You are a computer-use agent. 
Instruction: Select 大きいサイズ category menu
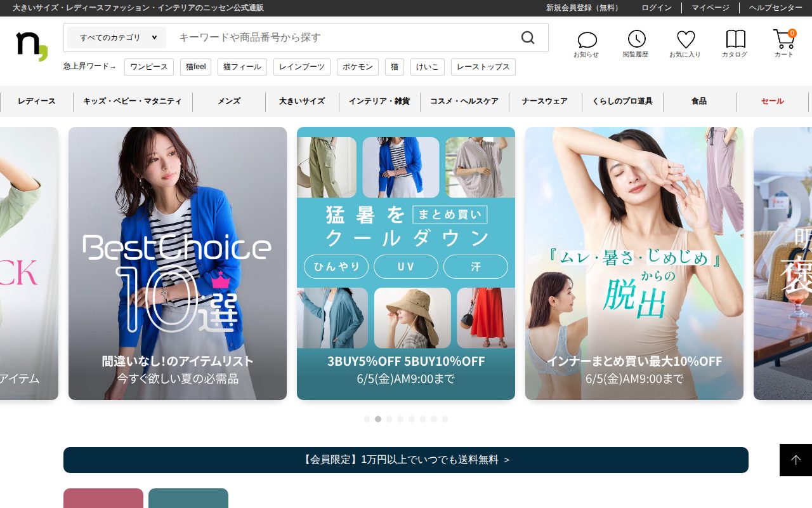point(302,101)
